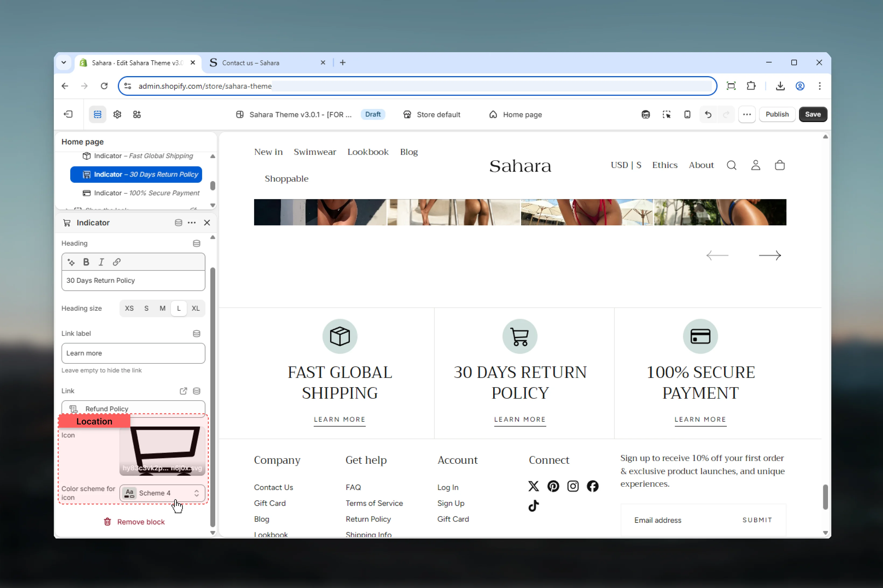Click the Facebook social icon

click(x=593, y=486)
